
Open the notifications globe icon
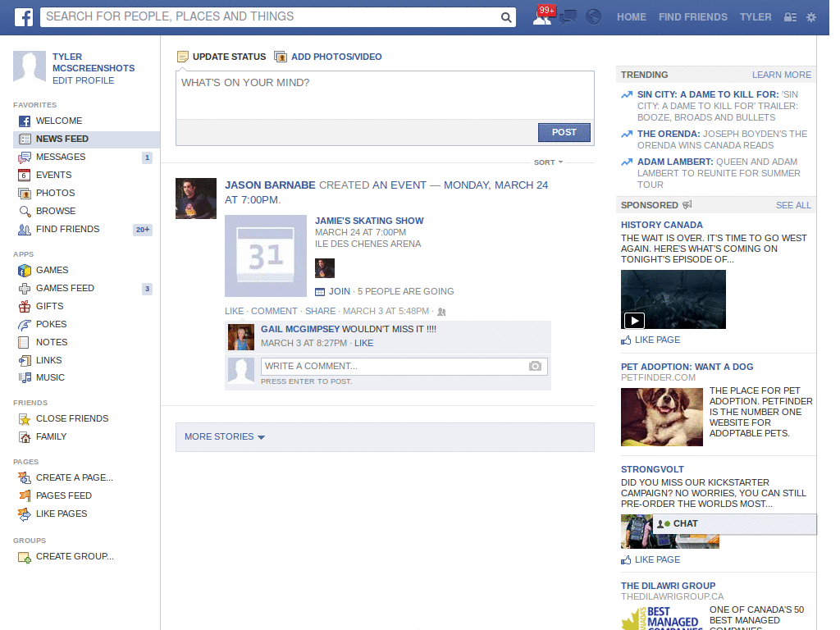click(593, 17)
